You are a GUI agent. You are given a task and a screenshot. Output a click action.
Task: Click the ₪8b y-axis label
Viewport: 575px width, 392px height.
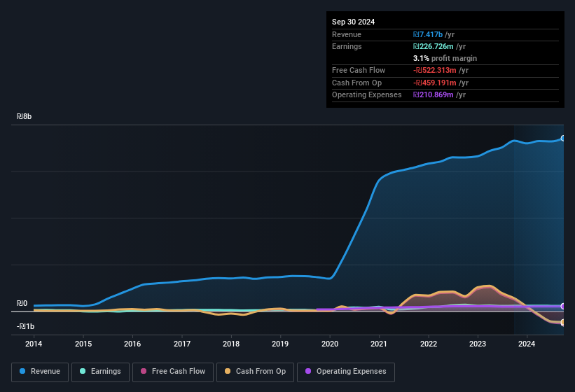click(x=24, y=116)
